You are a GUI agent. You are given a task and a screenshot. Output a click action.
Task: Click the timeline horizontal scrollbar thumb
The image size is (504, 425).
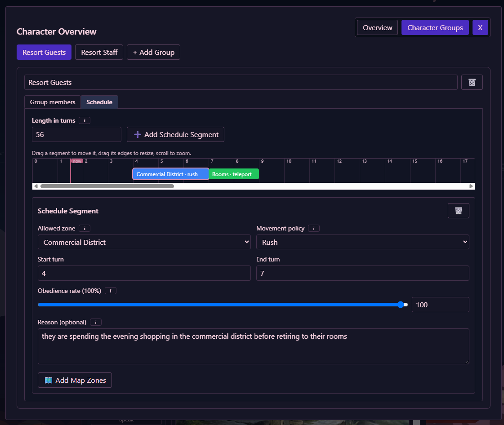tap(107, 186)
